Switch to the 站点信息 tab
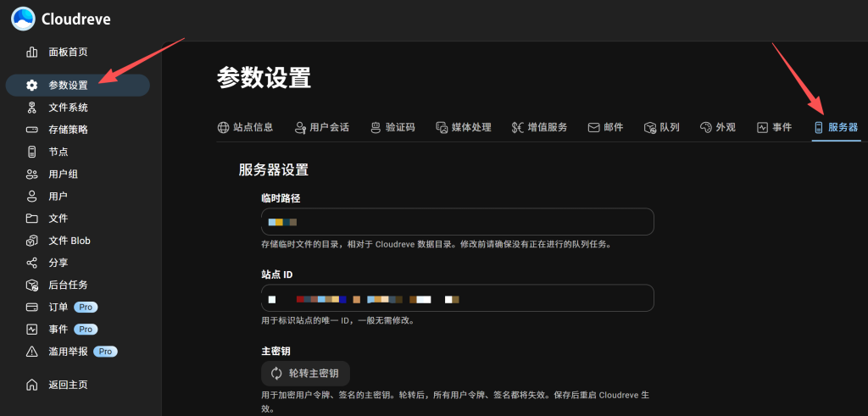868x416 pixels. [246, 127]
